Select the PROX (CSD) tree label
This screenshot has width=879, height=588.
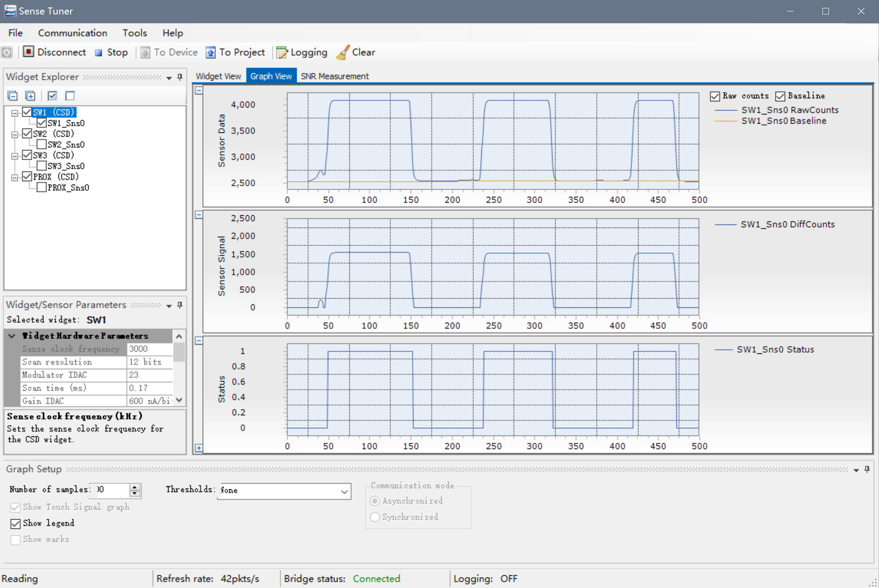pyautogui.click(x=56, y=177)
